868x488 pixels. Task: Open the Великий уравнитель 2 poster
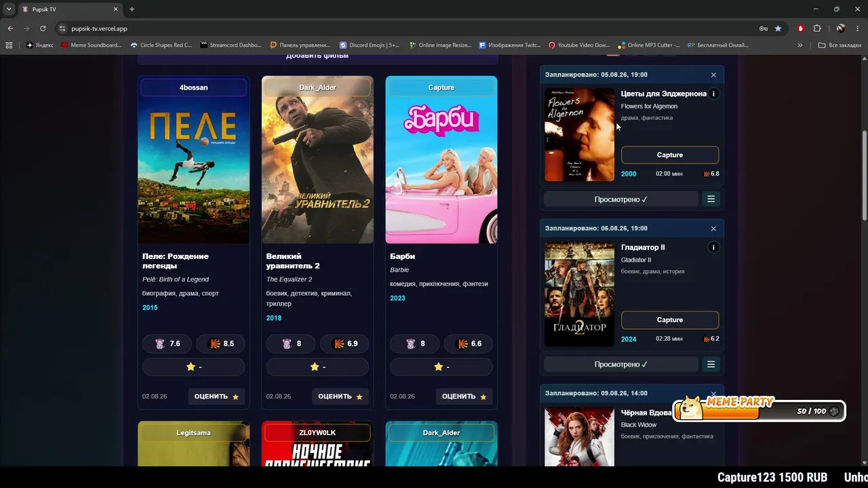(x=317, y=159)
